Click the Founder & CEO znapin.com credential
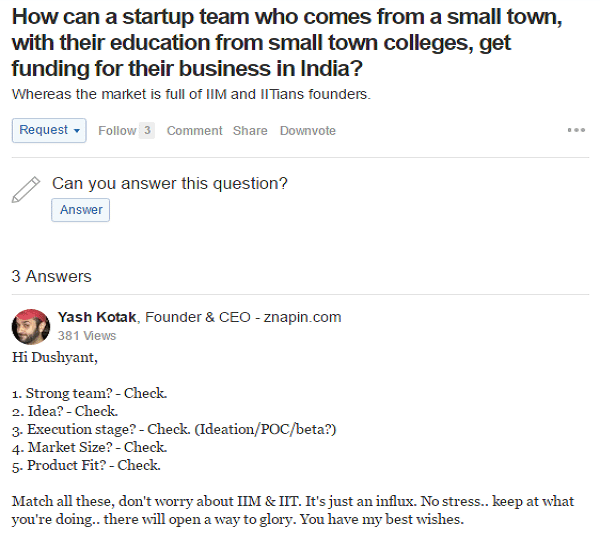This screenshot has width=600, height=542. pos(243,317)
